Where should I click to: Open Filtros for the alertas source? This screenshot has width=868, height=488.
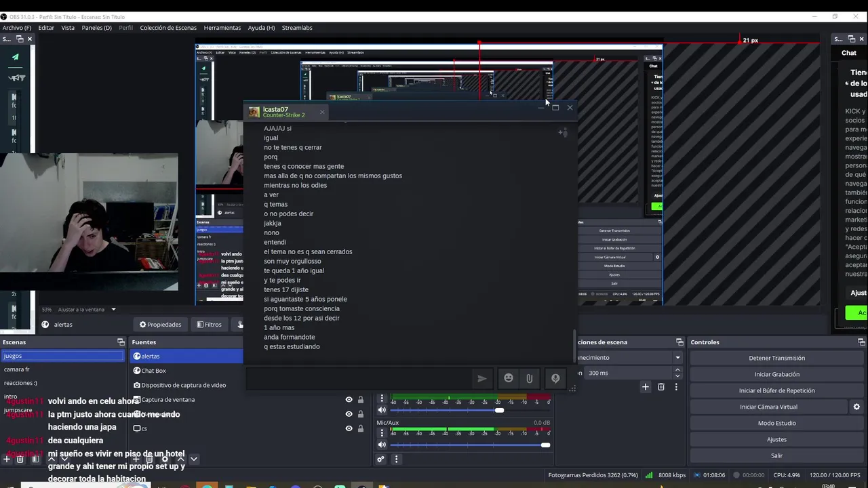click(210, 325)
